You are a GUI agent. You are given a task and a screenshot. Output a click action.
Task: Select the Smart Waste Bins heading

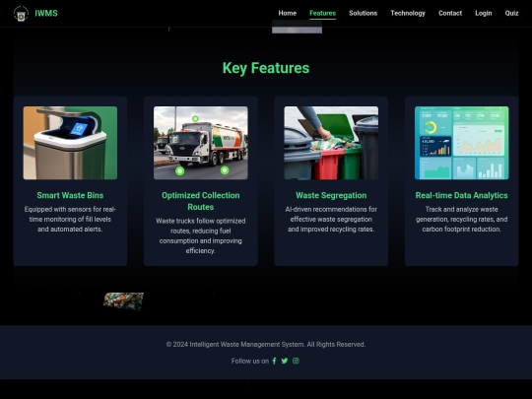click(70, 195)
